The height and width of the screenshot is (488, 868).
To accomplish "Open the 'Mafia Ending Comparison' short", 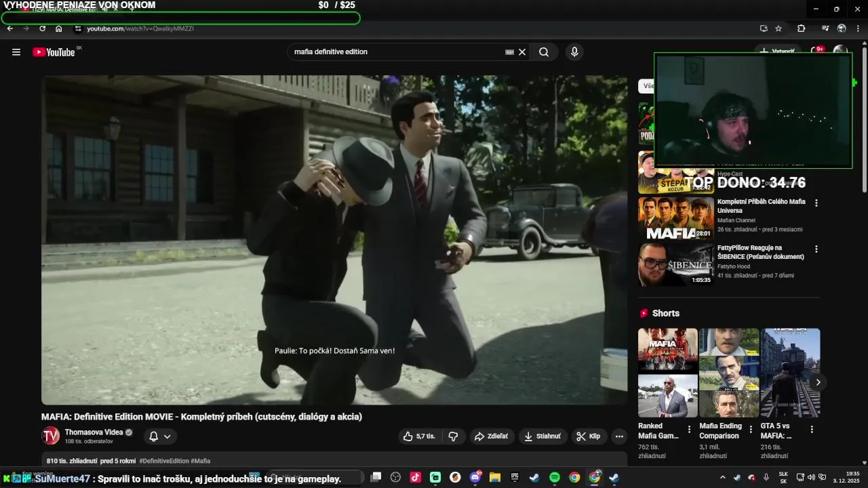I will pos(729,373).
